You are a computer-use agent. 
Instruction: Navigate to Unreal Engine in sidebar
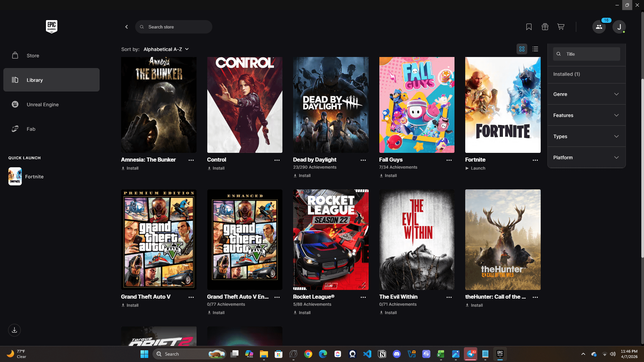pyautogui.click(x=43, y=105)
